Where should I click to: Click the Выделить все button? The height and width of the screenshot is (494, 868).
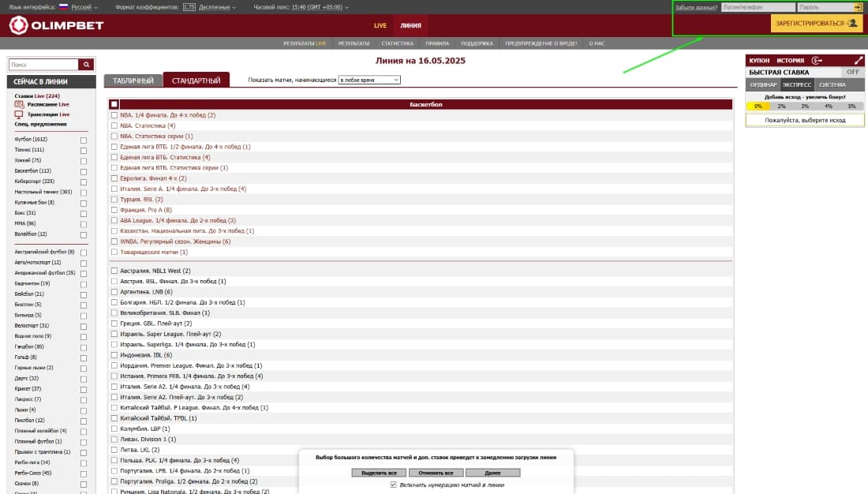380,473
